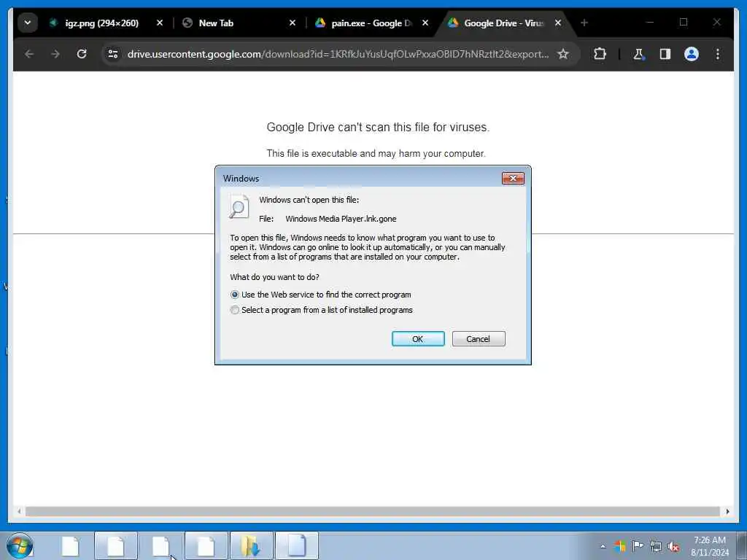Click the muted volume tray icon

coord(673,546)
